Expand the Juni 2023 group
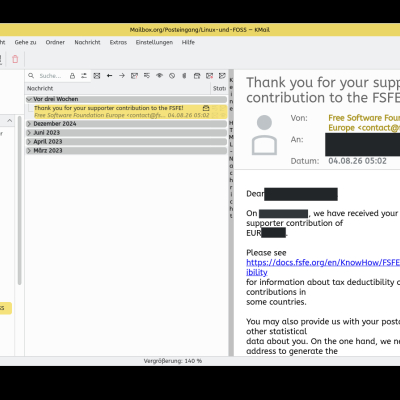This screenshot has width=400, height=400. coord(29,133)
